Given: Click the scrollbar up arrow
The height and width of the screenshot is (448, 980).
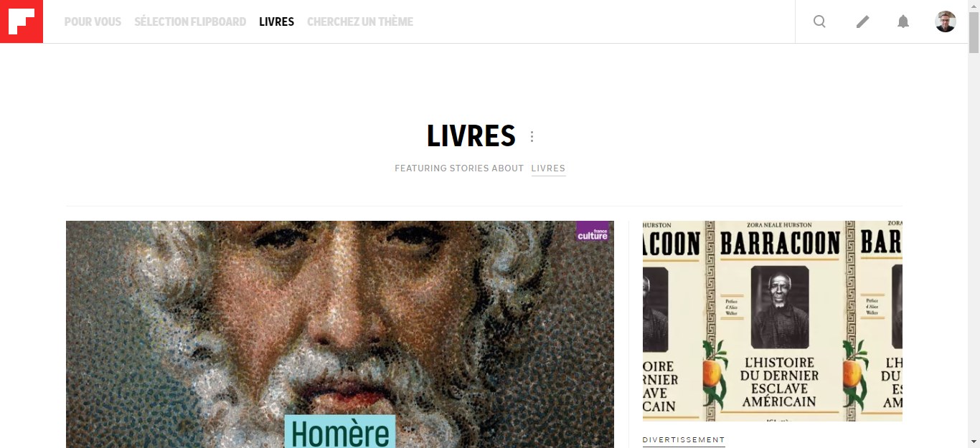Looking at the screenshot, I should tap(974, 6).
